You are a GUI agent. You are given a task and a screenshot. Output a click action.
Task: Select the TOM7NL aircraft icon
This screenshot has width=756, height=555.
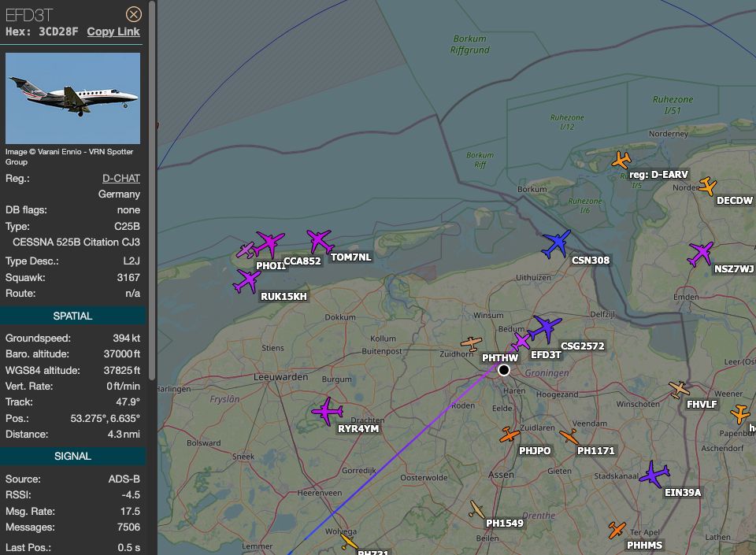[320, 241]
